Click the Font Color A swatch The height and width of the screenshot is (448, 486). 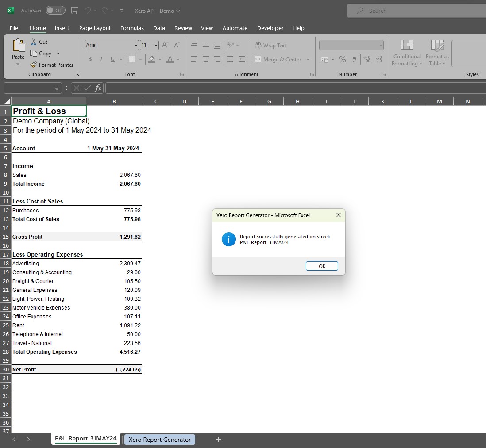(170, 59)
